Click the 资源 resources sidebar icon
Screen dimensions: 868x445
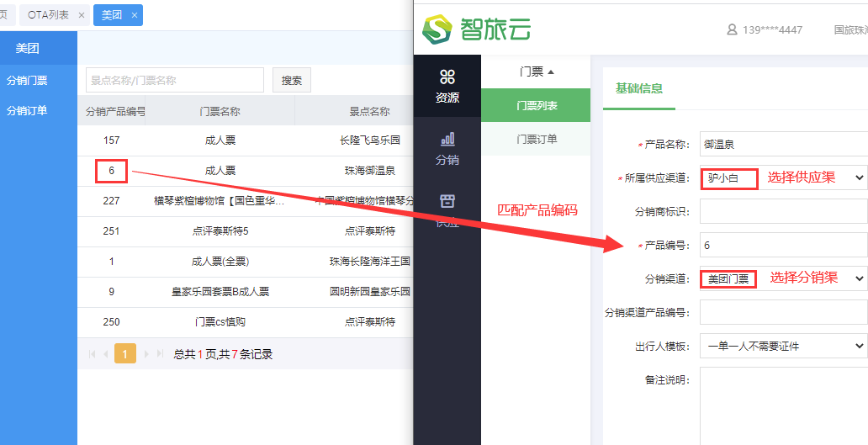point(447,86)
